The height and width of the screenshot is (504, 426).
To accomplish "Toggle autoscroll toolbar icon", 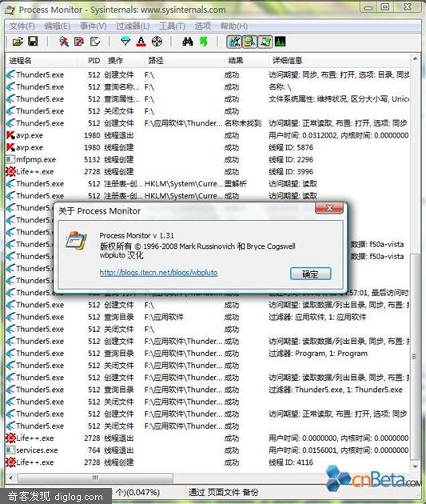I will tap(79, 42).
